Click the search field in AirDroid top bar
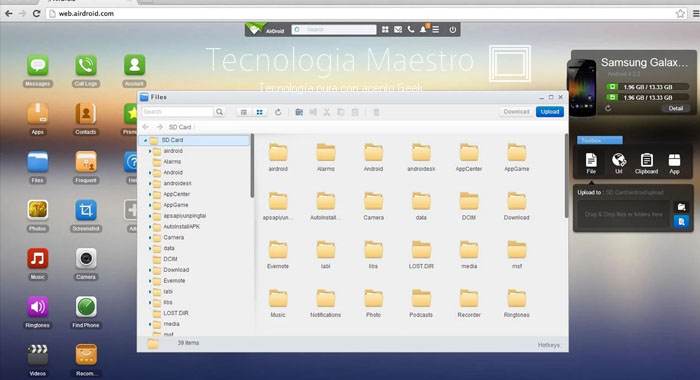This screenshot has width=700, height=380. (x=334, y=29)
